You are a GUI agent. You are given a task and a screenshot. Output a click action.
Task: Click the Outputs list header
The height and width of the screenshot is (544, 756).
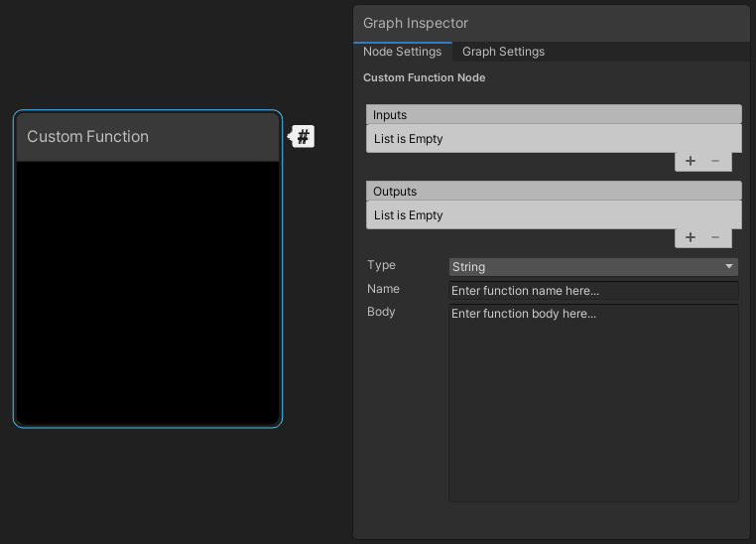click(554, 192)
